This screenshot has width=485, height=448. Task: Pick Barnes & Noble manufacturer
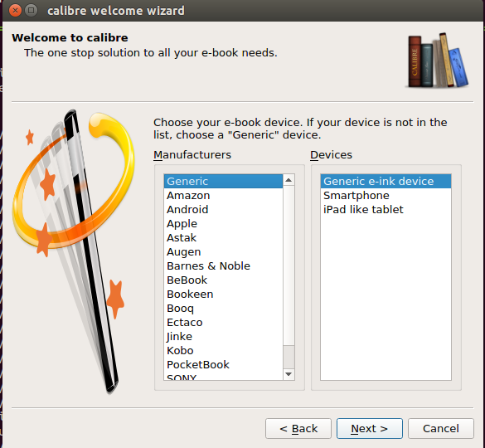point(223,266)
